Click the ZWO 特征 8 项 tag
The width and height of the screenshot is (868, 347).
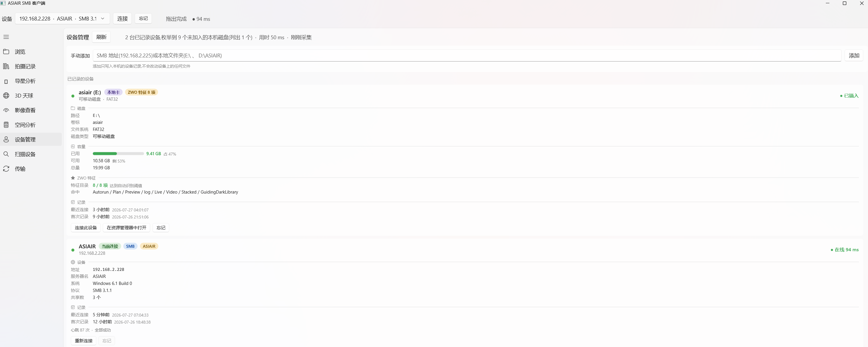click(x=141, y=92)
